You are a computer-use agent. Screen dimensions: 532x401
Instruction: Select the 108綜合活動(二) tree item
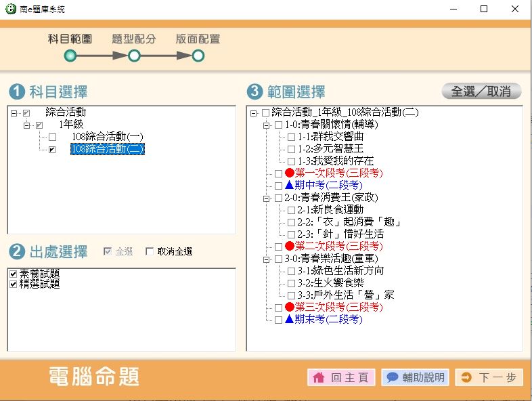click(x=107, y=149)
